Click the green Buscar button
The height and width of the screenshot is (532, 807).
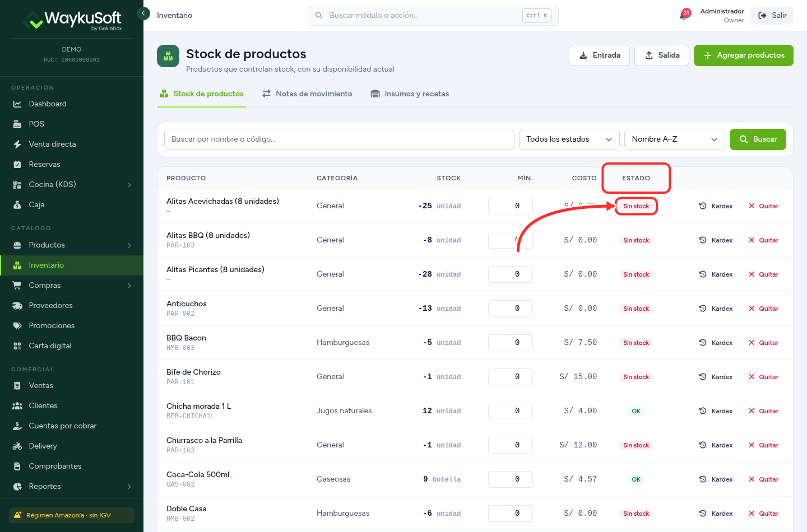758,139
